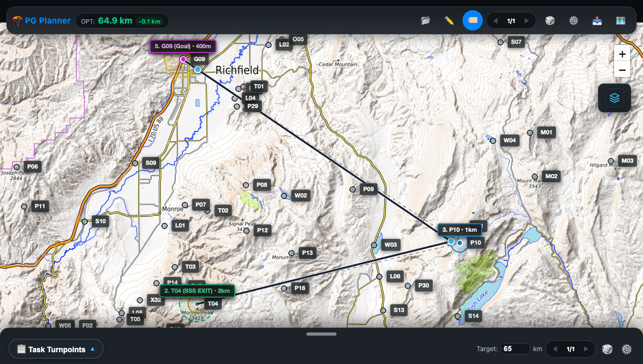
Task: Open settings gear in bottom bar
Action: click(x=626, y=349)
